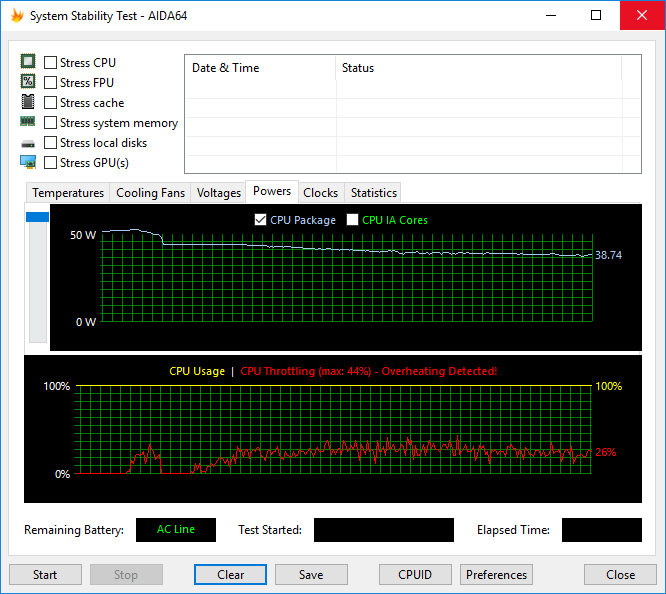Open Preferences
The width and height of the screenshot is (666, 594).
tap(496, 574)
